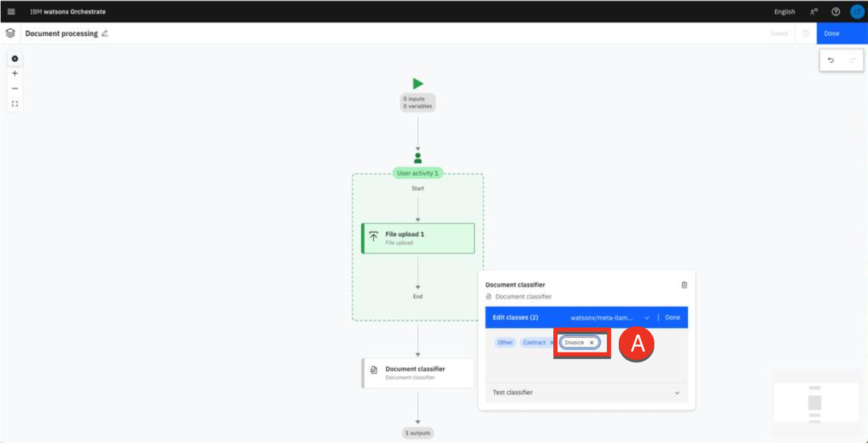The height and width of the screenshot is (443, 868).
Task: Open the help question mark icon
Action: [835, 11]
